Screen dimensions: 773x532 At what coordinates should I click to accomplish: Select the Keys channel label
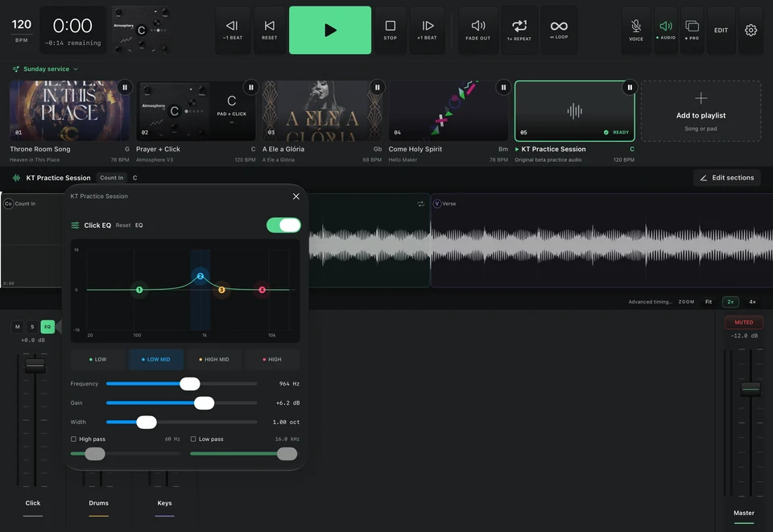tap(164, 503)
